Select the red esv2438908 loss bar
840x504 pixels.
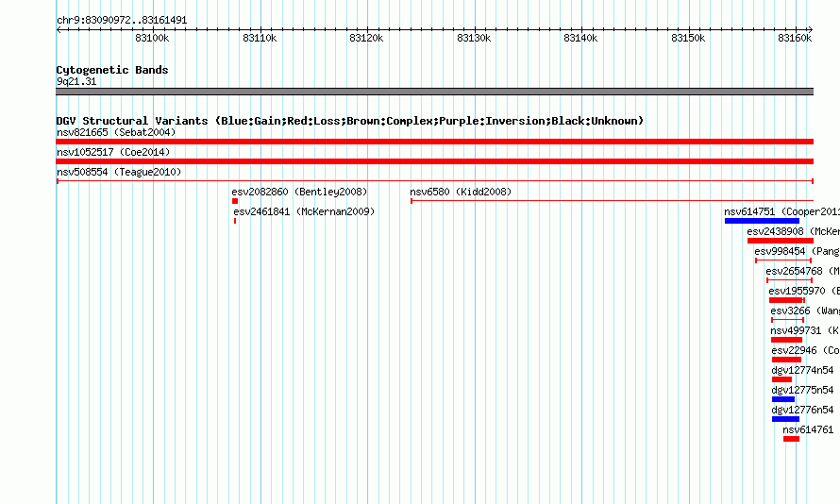pyautogui.click(x=780, y=241)
